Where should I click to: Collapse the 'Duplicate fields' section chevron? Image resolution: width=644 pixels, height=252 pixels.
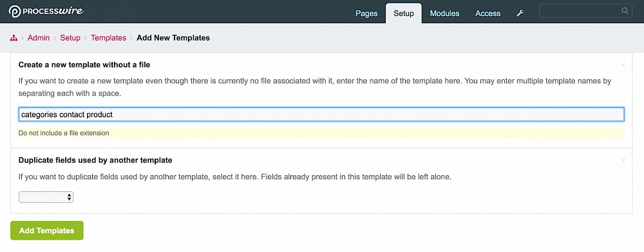coord(623,159)
